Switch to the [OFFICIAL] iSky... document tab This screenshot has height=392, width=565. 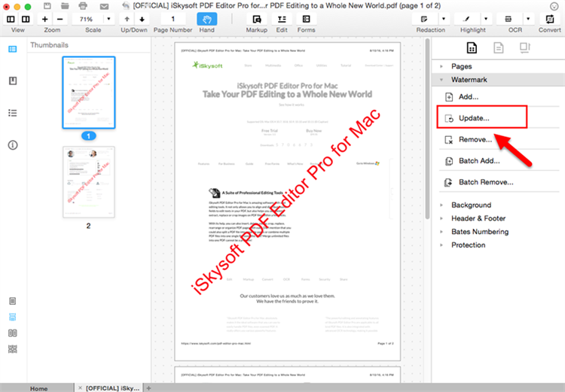click(112, 388)
